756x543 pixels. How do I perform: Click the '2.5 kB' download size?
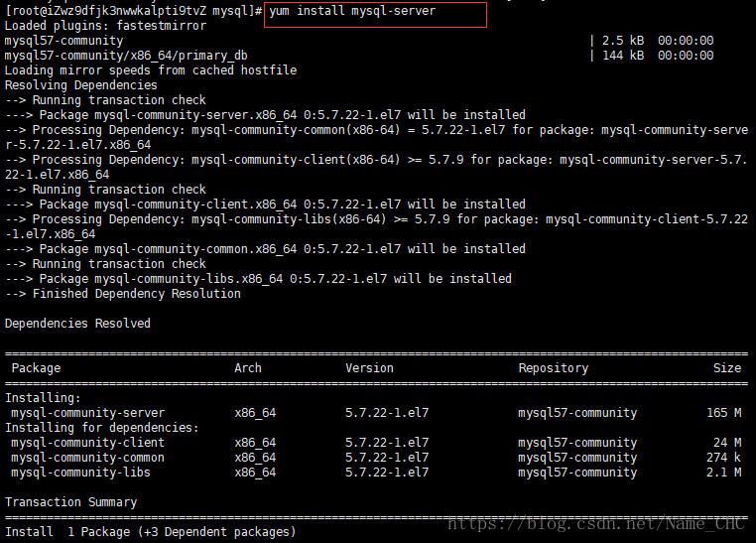[623, 41]
